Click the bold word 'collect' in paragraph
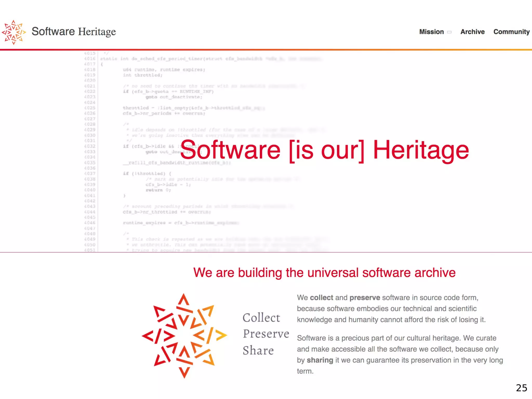This screenshot has height=399, width=532. tap(321, 297)
